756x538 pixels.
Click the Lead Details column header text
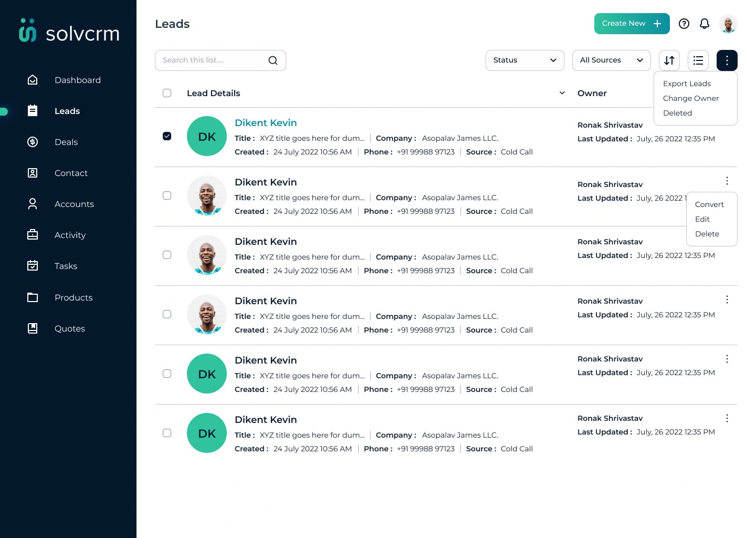(214, 93)
